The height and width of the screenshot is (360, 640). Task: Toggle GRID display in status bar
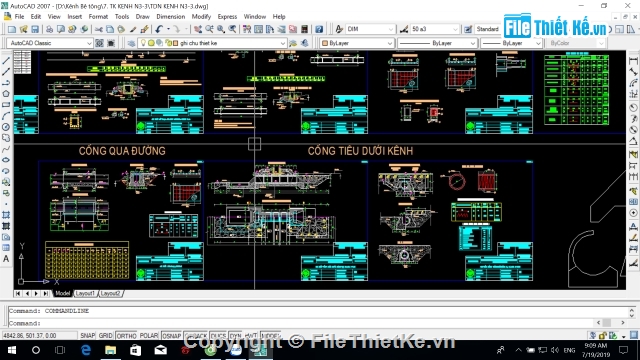pos(105,336)
